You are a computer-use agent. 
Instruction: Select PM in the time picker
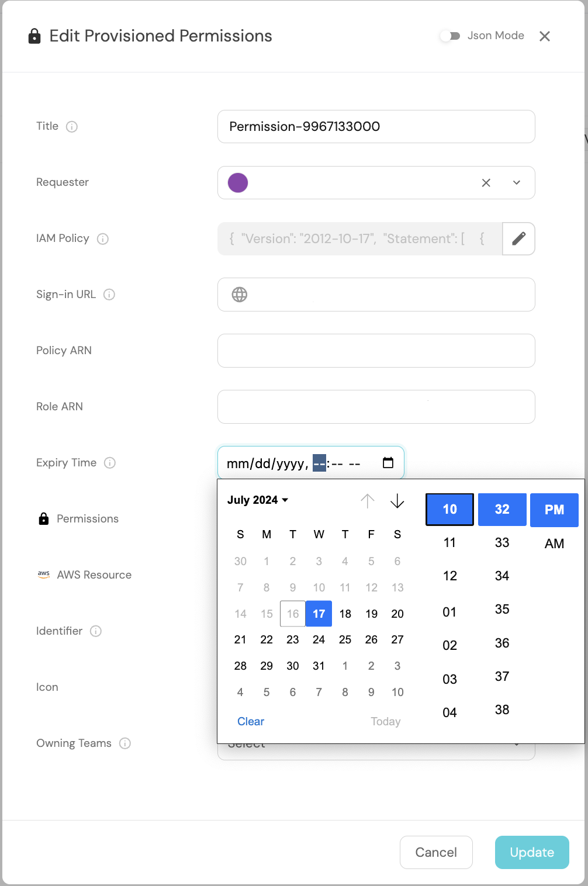coord(554,510)
